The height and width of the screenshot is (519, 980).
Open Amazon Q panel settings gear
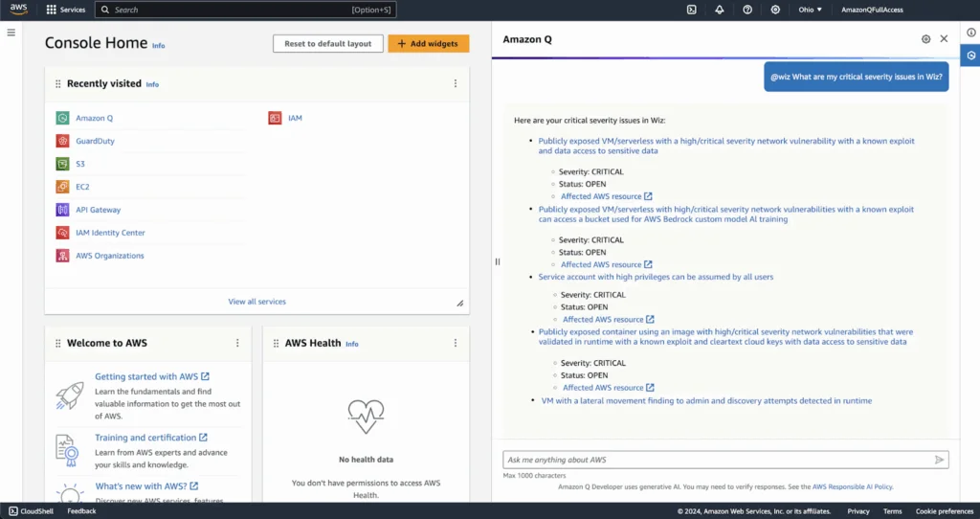(x=925, y=38)
